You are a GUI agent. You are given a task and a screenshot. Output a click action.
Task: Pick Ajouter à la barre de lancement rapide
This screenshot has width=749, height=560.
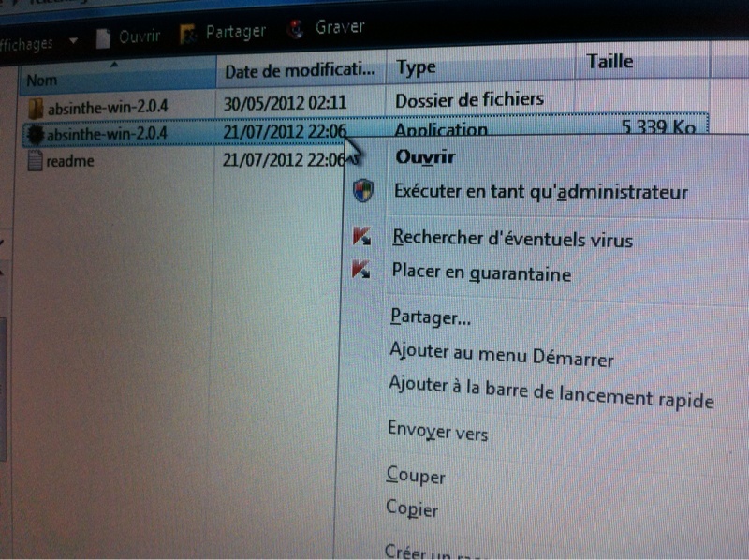coord(551,392)
